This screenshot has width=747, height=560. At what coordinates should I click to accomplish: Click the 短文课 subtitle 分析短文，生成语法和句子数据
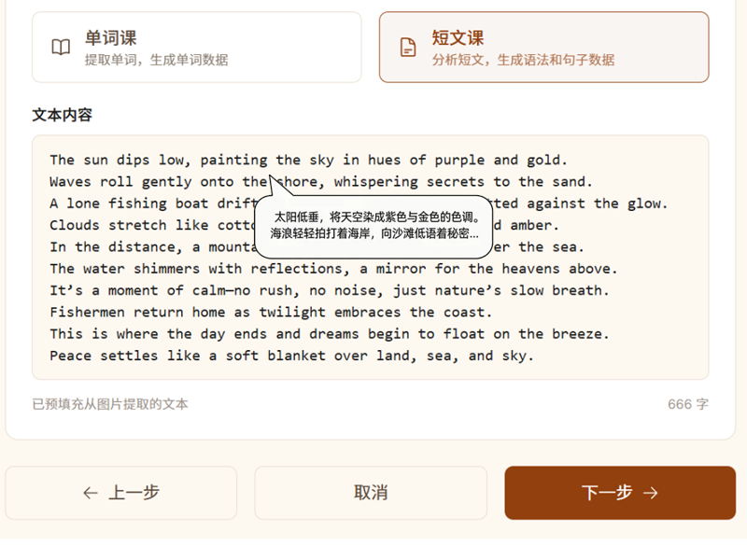pyautogui.click(x=523, y=60)
